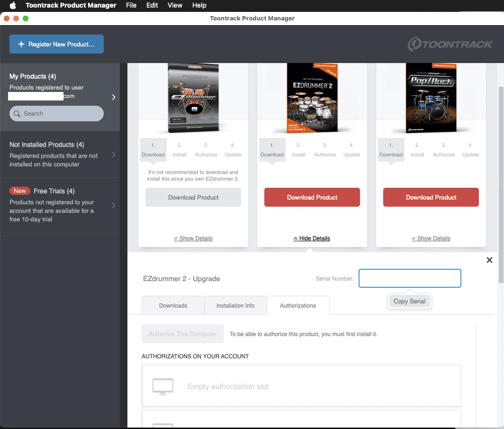Switch to the Authorizations tab
Image resolution: width=504 pixels, height=429 pixels.
click(x=298, y=305)
